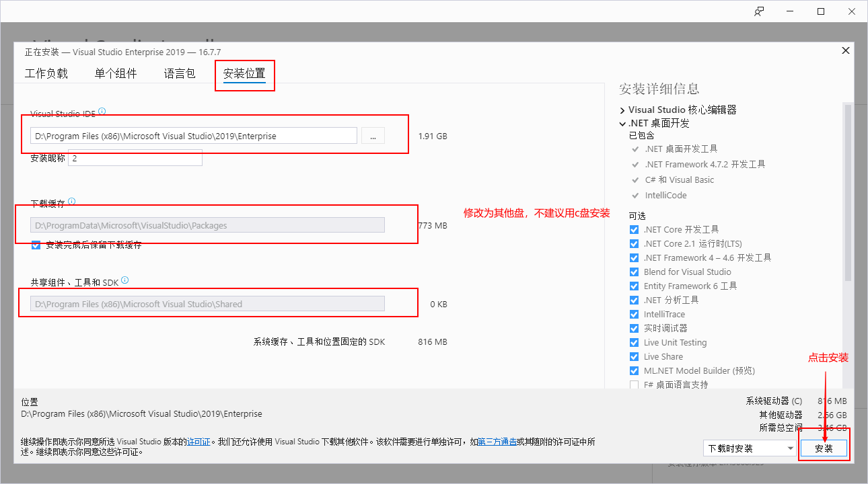868x484 pixels.
Task: Click the 共享组件、工具和 SDK info icon
Action: pyautogui.click(x=125, y=280)
